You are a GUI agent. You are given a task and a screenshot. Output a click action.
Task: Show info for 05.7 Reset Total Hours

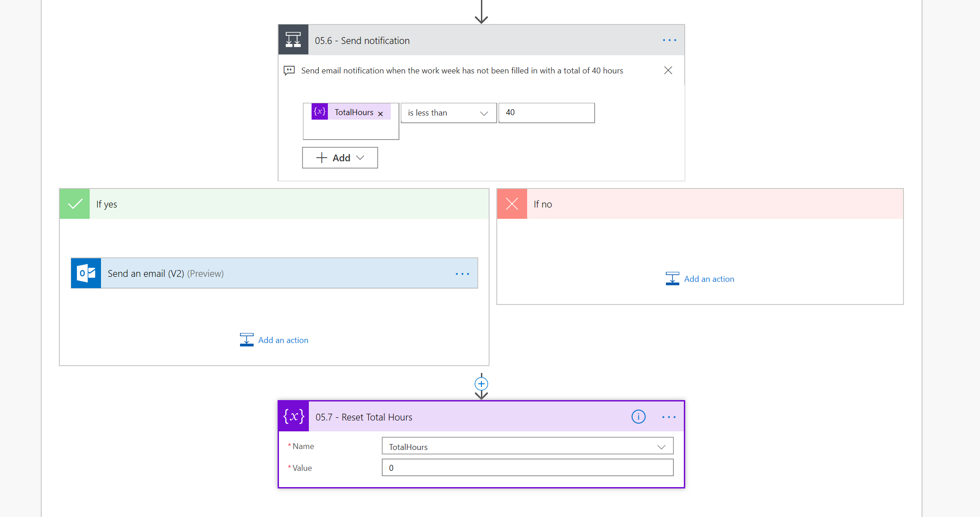point(638,416)
